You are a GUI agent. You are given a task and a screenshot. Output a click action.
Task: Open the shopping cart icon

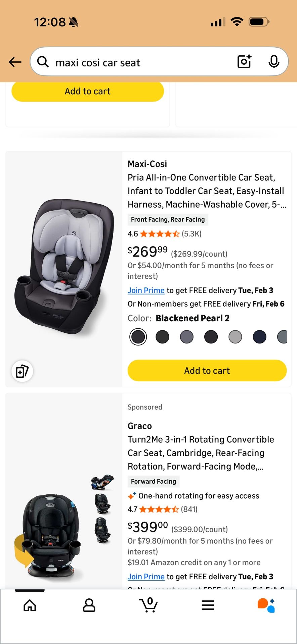pos(148,605)
